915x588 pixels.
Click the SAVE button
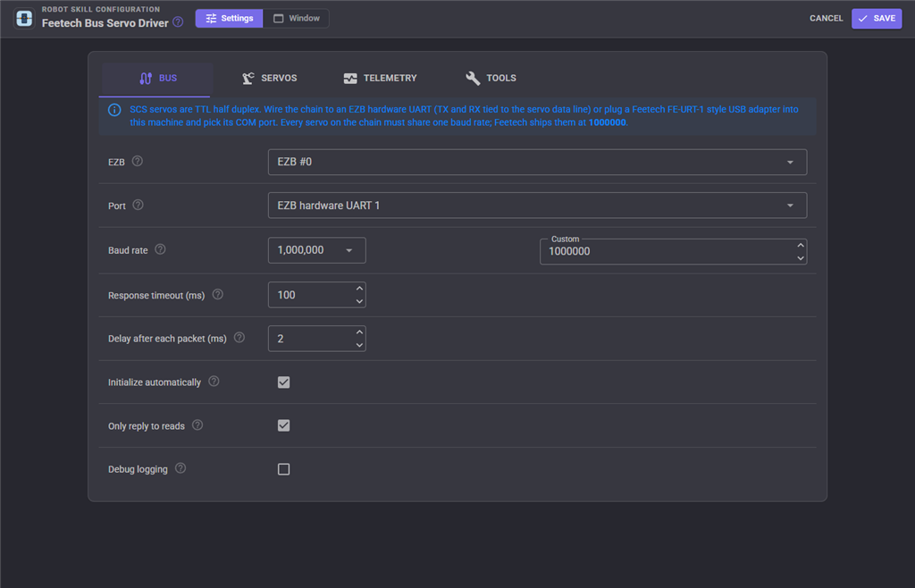877,18
